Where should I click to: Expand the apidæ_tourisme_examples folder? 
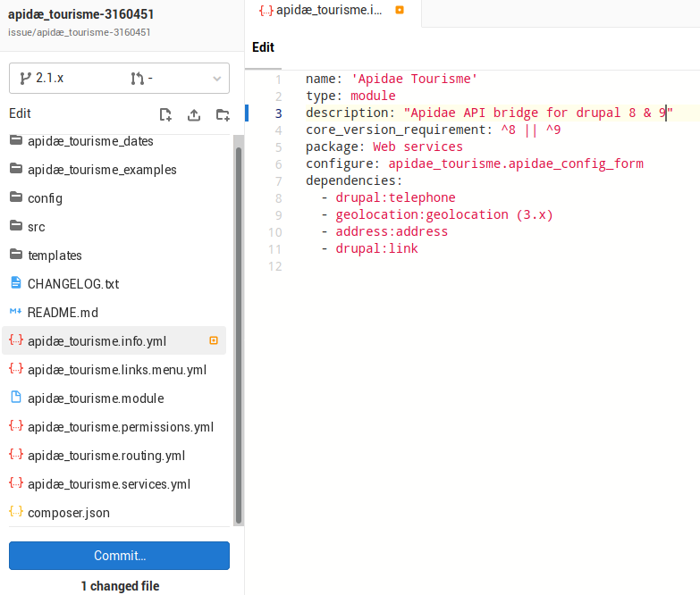[x=101, y=170]
